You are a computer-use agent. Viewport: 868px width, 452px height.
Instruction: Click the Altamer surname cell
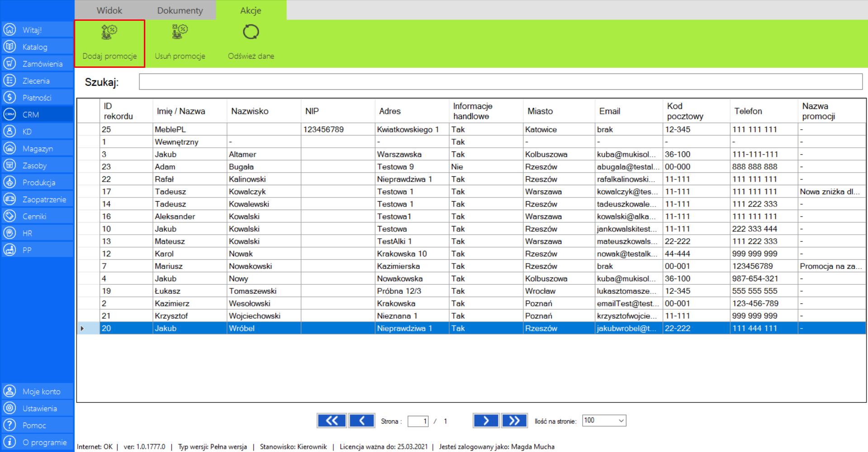(264, 154)
